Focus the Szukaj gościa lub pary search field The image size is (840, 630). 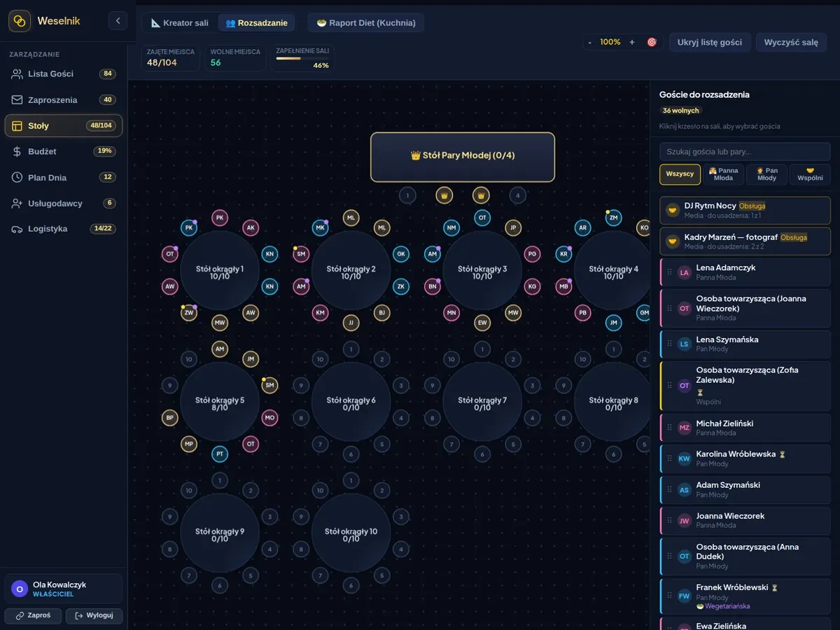point(745,151)
